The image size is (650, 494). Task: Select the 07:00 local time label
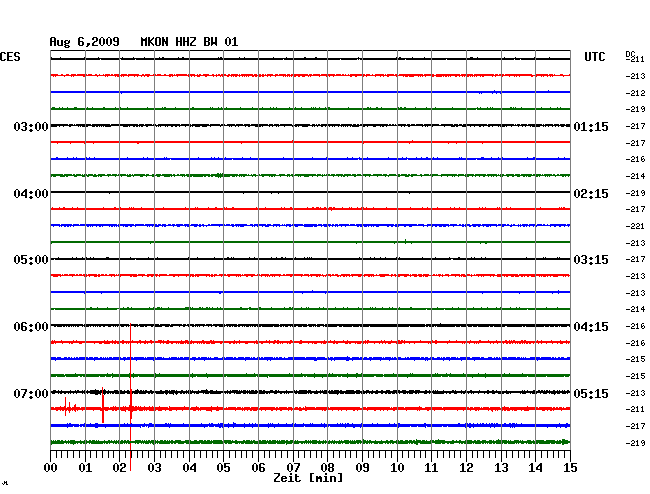tap(31, 393)
